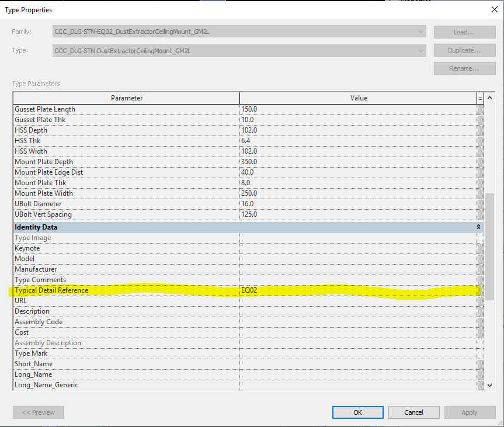Click the Cost value field

[x=350, y=332]
